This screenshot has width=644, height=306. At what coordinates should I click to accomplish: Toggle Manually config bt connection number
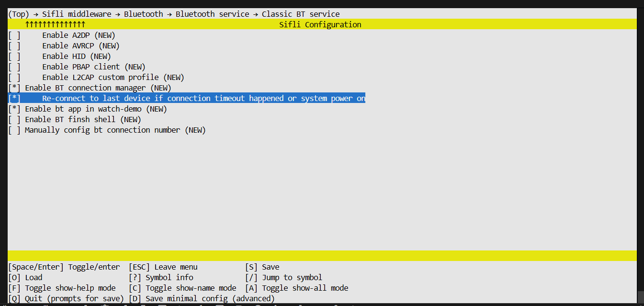pyautogui.click(x=14, y=130)
